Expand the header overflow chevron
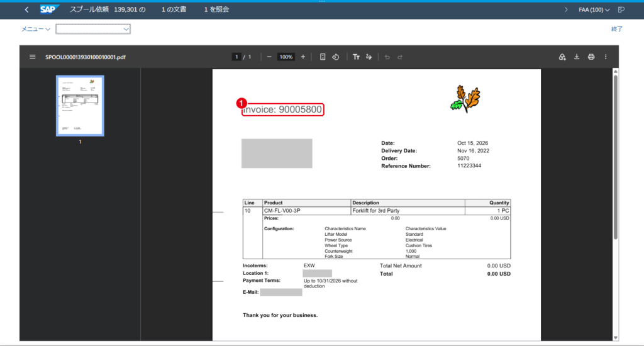 [566, 9]
